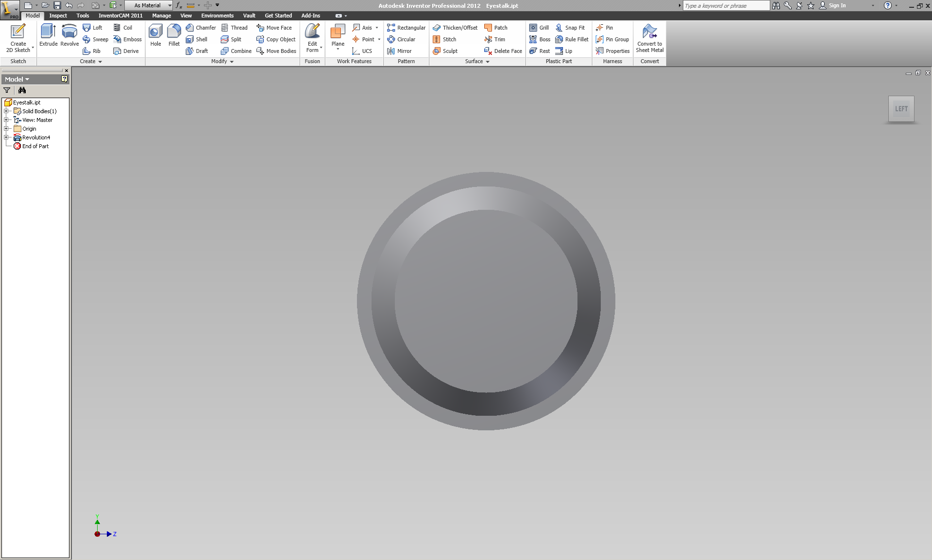The width and height of the screenshot is (932, 560).
Task: Apply Circular pattern
Action: coord(401,39)
